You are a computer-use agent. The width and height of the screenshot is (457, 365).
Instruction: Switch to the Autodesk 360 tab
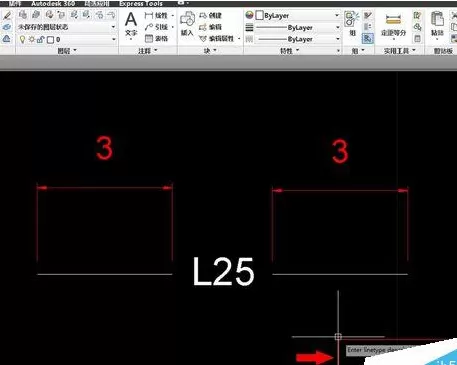tap(53, 3)
